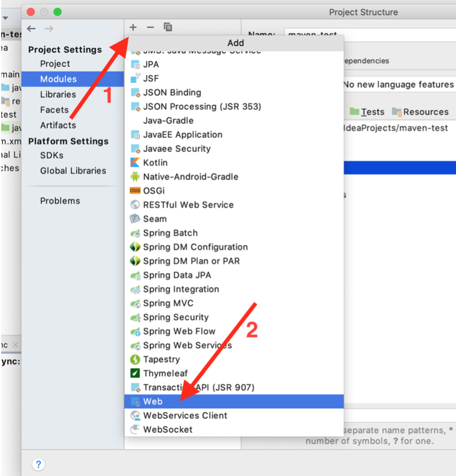Click the Resources folder icon
Image resolution: width=456 pixels, height=476 pixels.
(397, 112)
